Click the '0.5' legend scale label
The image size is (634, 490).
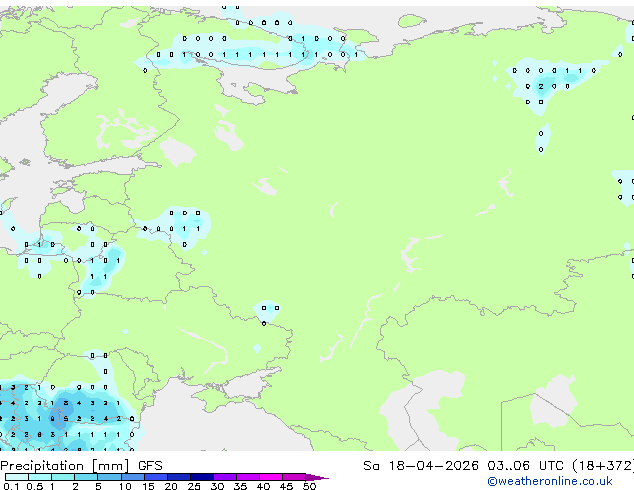pyautogui.click(x=35, y=486)
